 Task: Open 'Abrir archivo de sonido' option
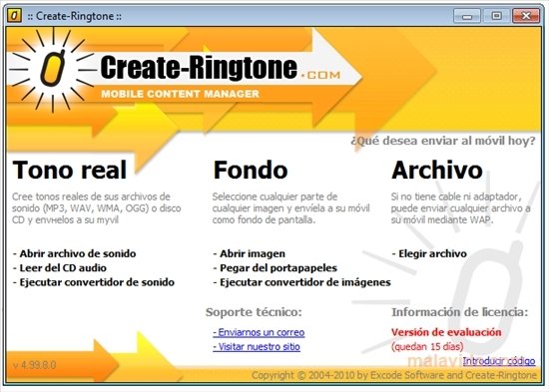click(x=74, y=253)
